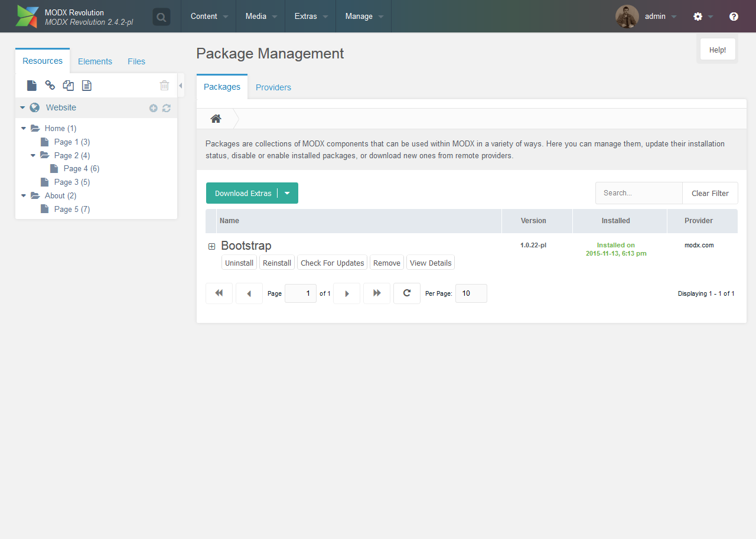Click the admin user avatar
Image resolution: width=756 pixels, height=539 pixels.
627,17
